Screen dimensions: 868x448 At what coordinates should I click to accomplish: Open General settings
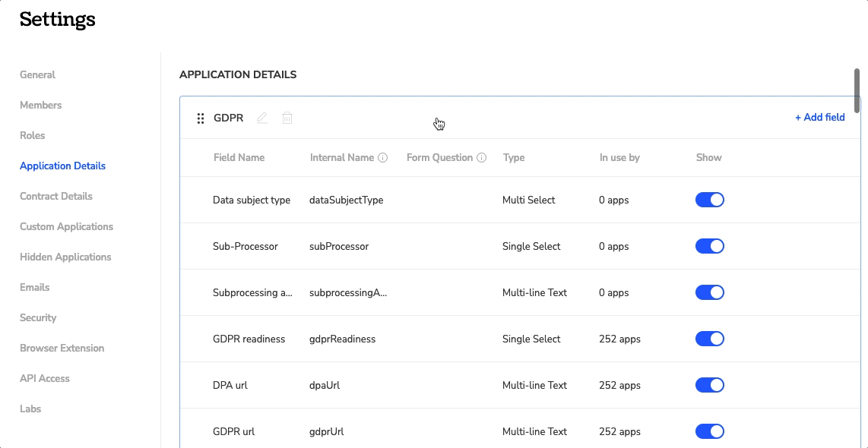38,74
